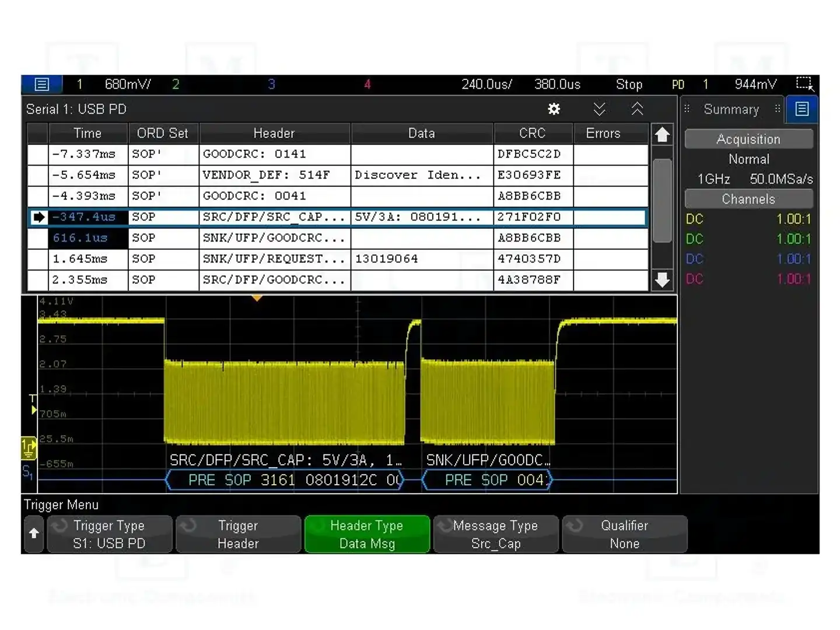The image size is (840, 630).
Task: Open Qualifier None softkey
Action: pos(625,534)
